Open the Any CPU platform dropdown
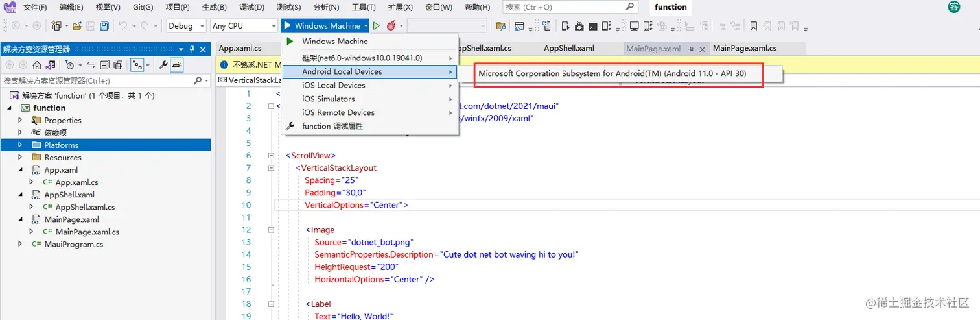 pyautogui.click(x=244, y=26)
